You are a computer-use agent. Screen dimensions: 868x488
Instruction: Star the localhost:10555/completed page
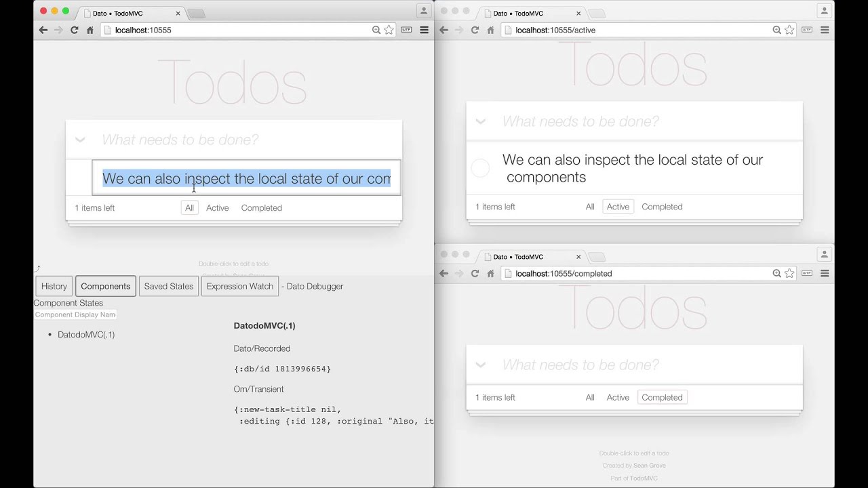789,273
